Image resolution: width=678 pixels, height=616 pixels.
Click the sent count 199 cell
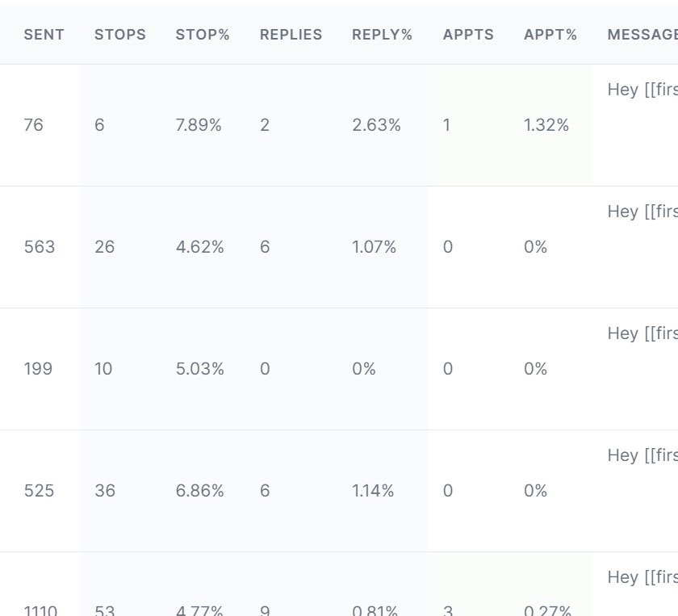point(38,369)
